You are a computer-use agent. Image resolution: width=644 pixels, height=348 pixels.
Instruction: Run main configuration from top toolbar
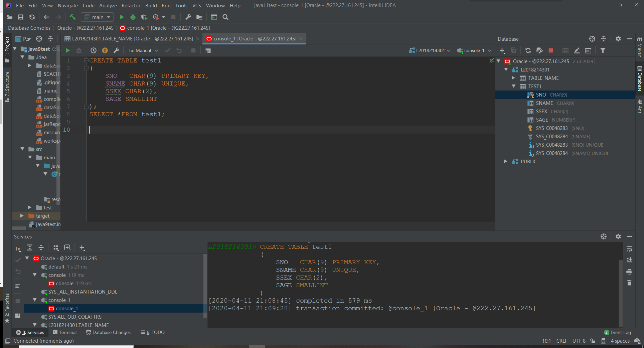point(122,17)
